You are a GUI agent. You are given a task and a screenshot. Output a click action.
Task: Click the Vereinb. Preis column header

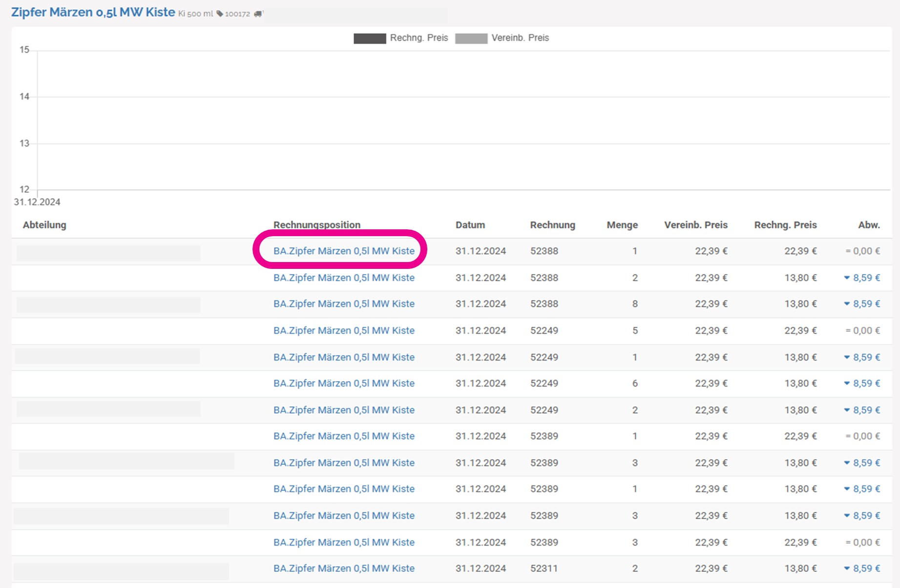pos(696,225)
